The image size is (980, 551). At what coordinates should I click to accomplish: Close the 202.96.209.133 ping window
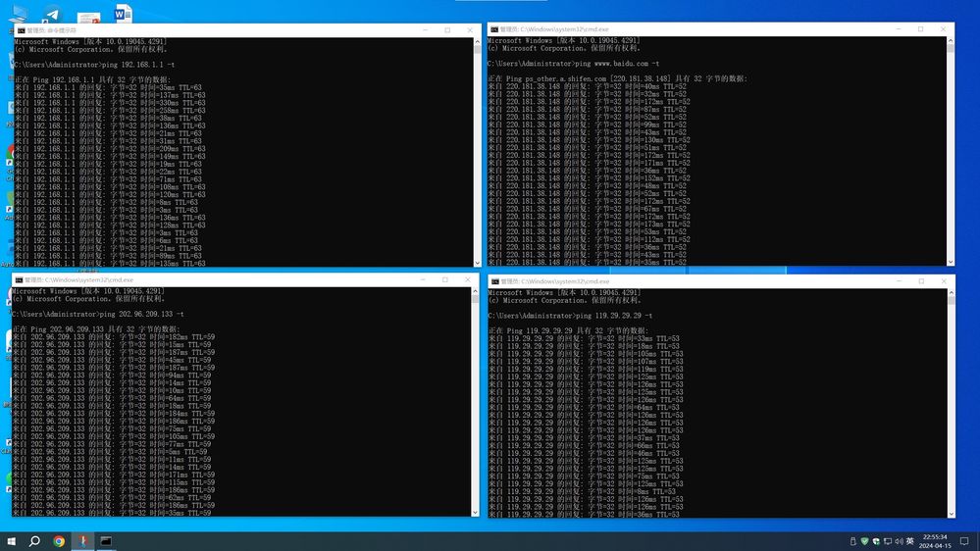tap(468, 279)
